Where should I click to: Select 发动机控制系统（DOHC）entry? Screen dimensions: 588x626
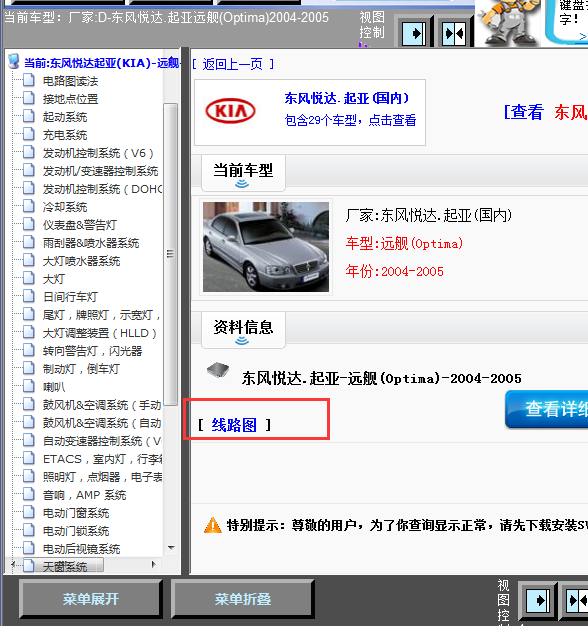click(102, 189)
